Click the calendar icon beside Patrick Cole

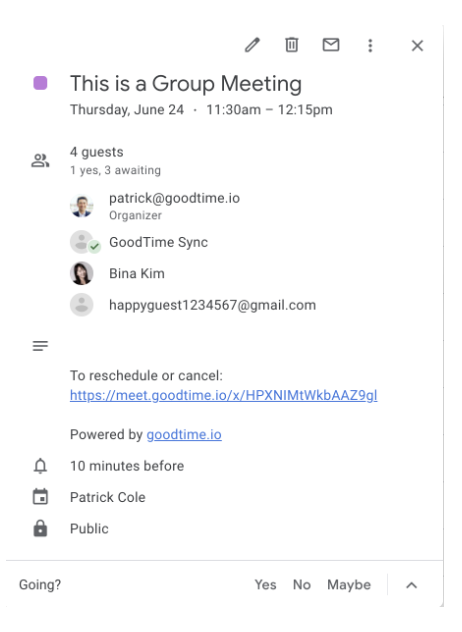tap(40, 497)
